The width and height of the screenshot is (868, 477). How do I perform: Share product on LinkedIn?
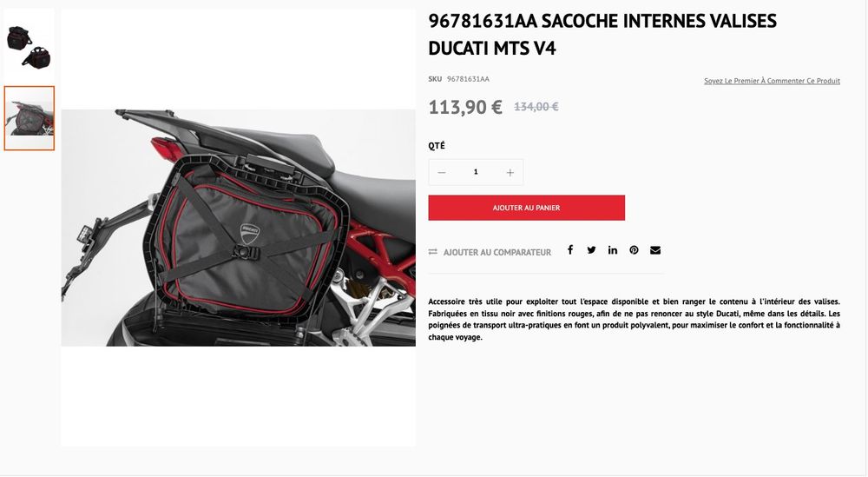pyautogui.click(x=612, y=250)
